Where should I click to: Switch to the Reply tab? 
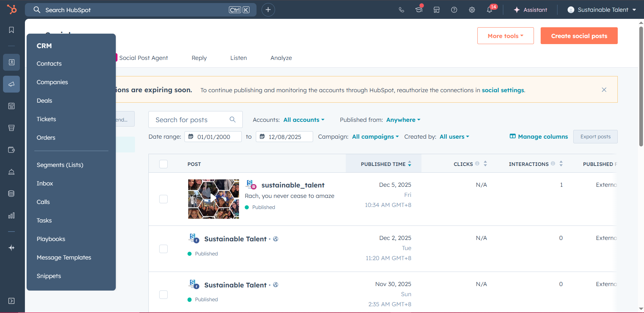tap(199, 58)
